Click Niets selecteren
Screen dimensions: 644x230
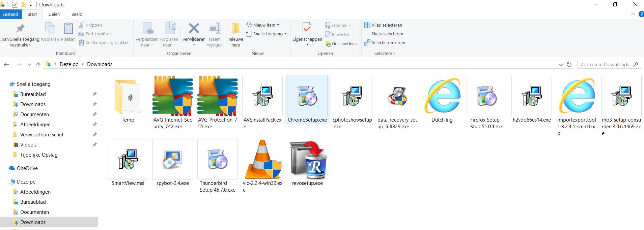(x=384, y=34)
